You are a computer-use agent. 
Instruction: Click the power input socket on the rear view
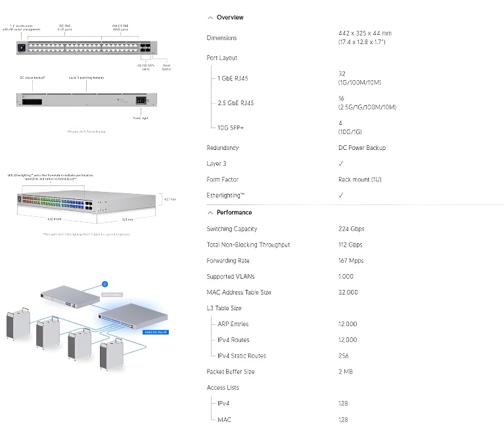[x=141, y=100]
